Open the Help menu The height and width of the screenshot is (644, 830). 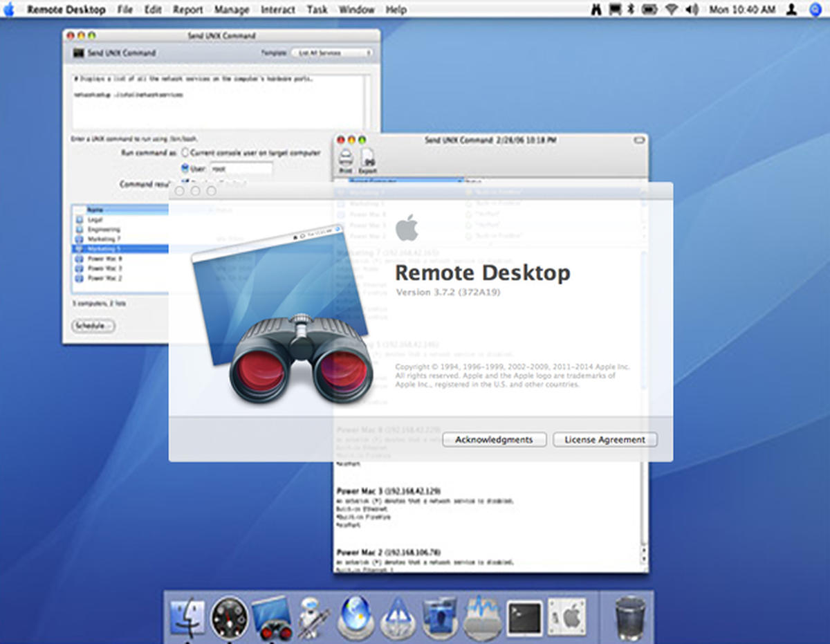pos(396,10)
